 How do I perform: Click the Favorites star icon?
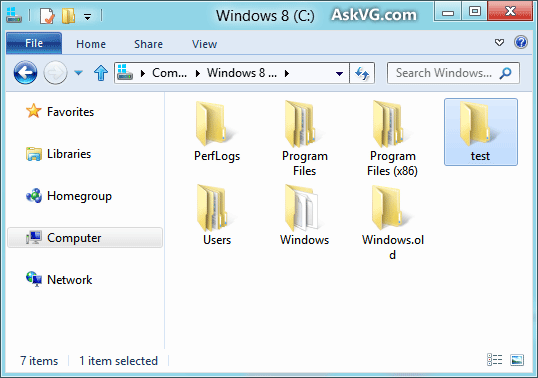click(x=34, y=111)
